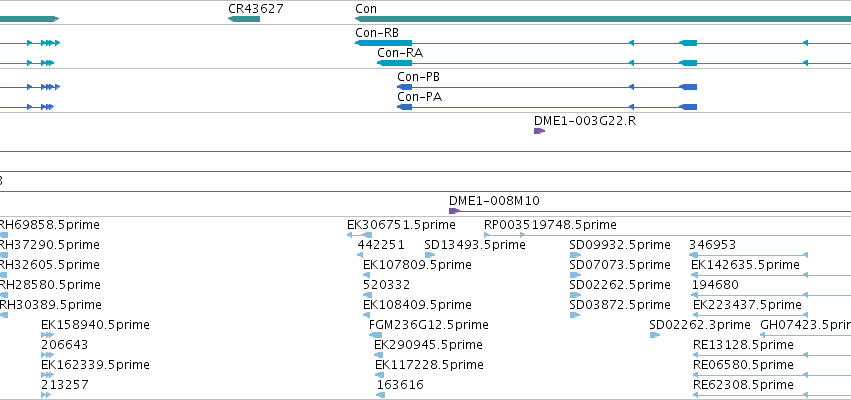Select the Con-RA transcript exon block
The width and height of the screenshot is (851, 400).
pyautogui.click(x=395, y=63)
